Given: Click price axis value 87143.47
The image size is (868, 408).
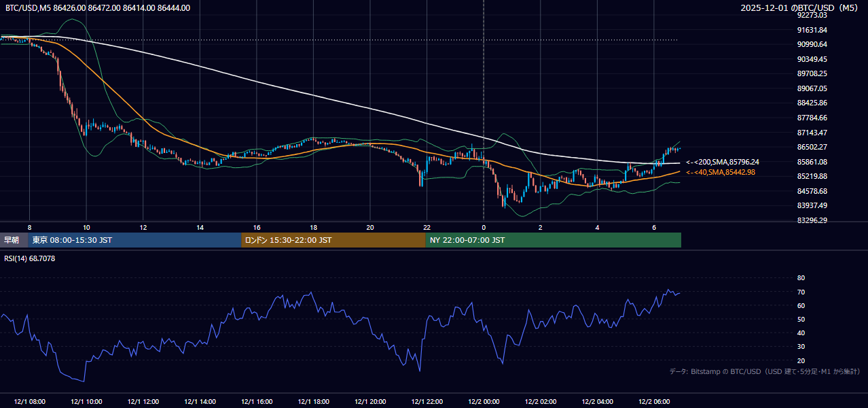Looking at the screenshot, I should [812, 133].
